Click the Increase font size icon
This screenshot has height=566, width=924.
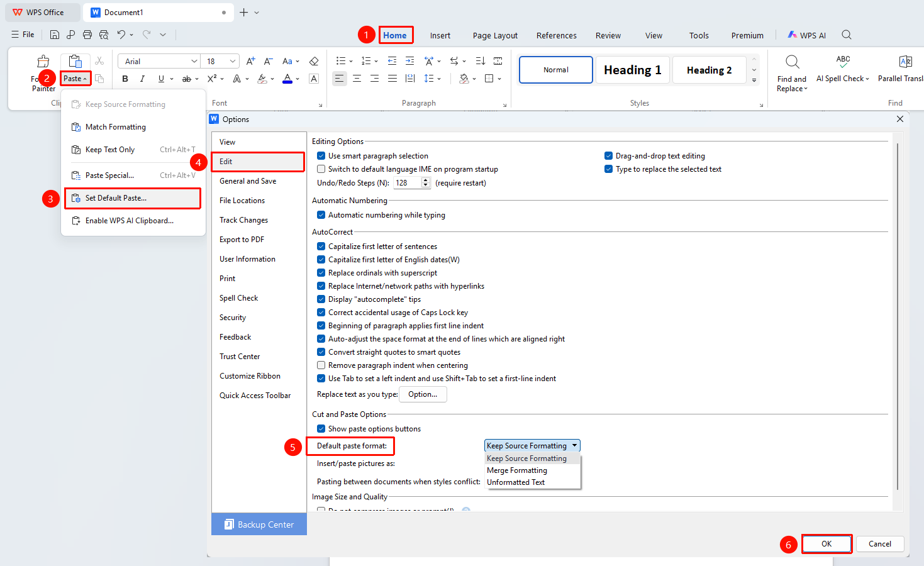[x=251, y=61]
